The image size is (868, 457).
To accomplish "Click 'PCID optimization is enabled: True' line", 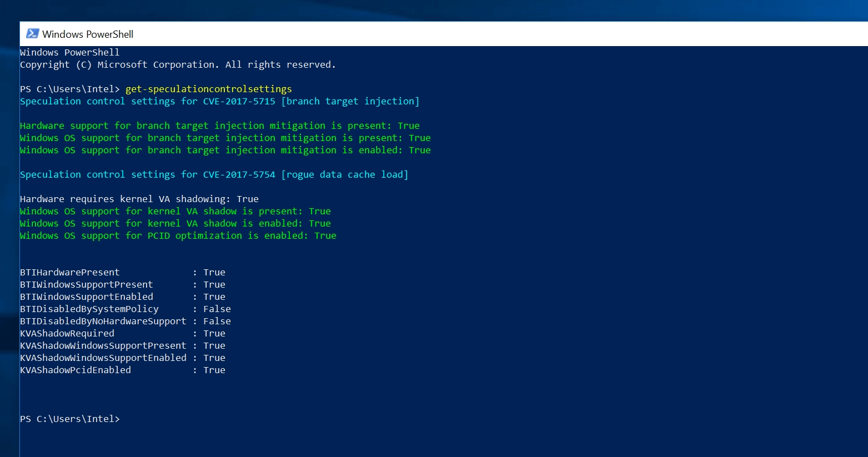I will [x=178, y=236].
